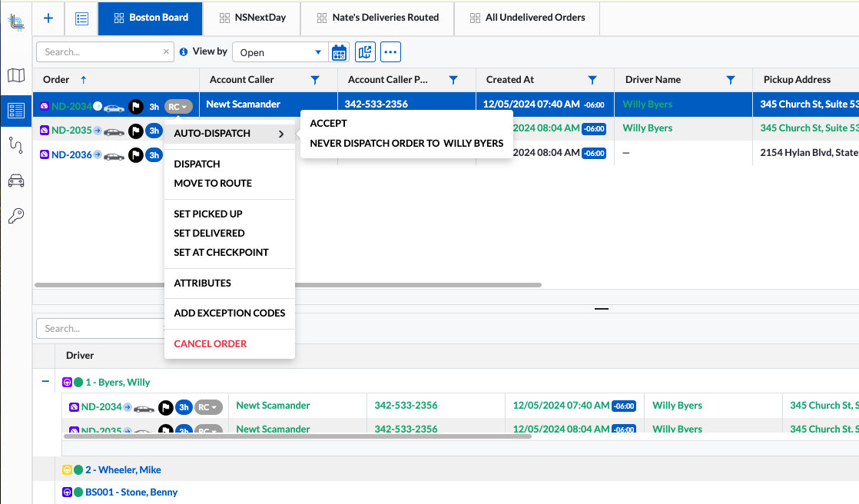The image size is (859, 504).
Task: Click CANCEL ORDER in red
Action: (210, 344)
